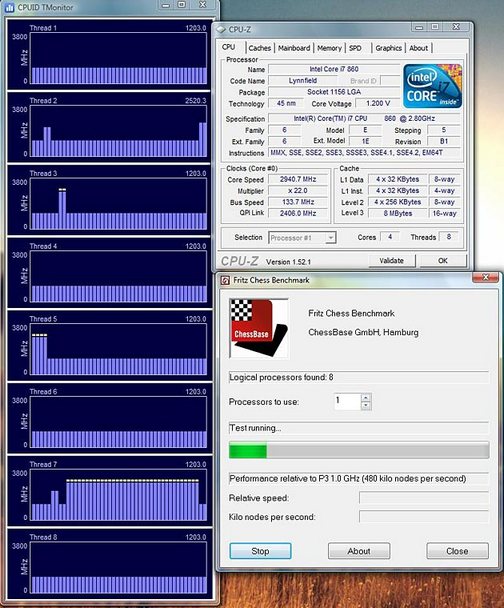Click the Thread 6 frequency graph
This screenshot has height=608, width=504.
(x=118, y=422)
